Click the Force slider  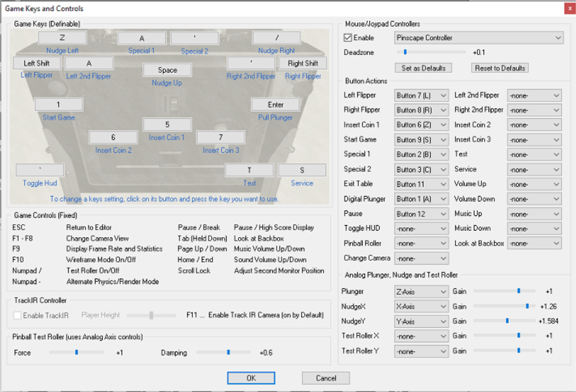pyautogui.click(x=77, y=353)
